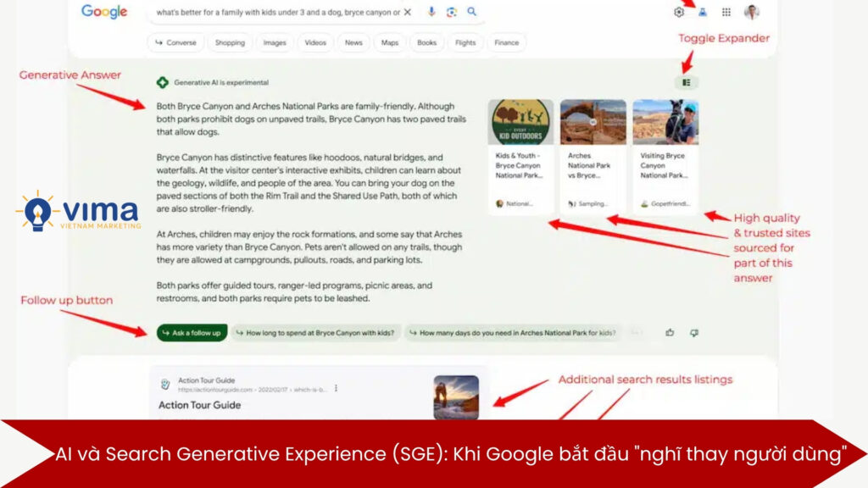Select How many days Arches suggestion

pyautogui.click(x=512, y=332)
